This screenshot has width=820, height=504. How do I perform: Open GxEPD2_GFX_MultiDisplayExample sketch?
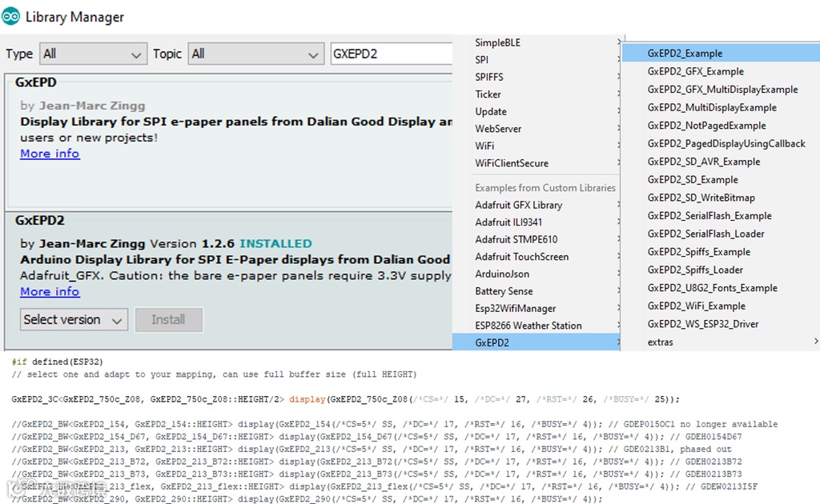pos(722,90)
